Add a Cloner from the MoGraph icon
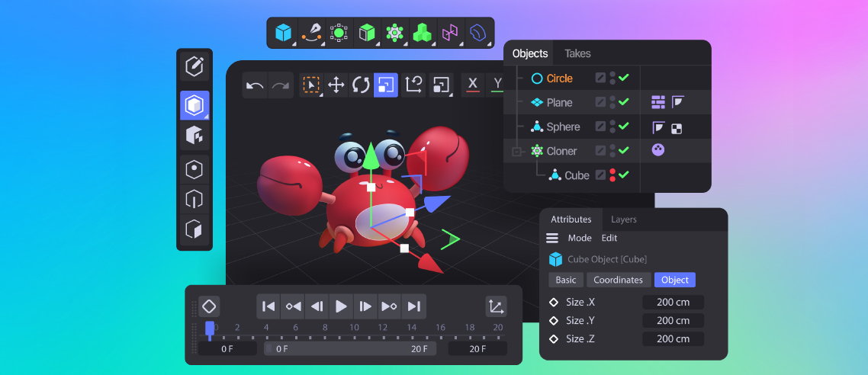This screenshot has width=868, height=375. point(394,33)
